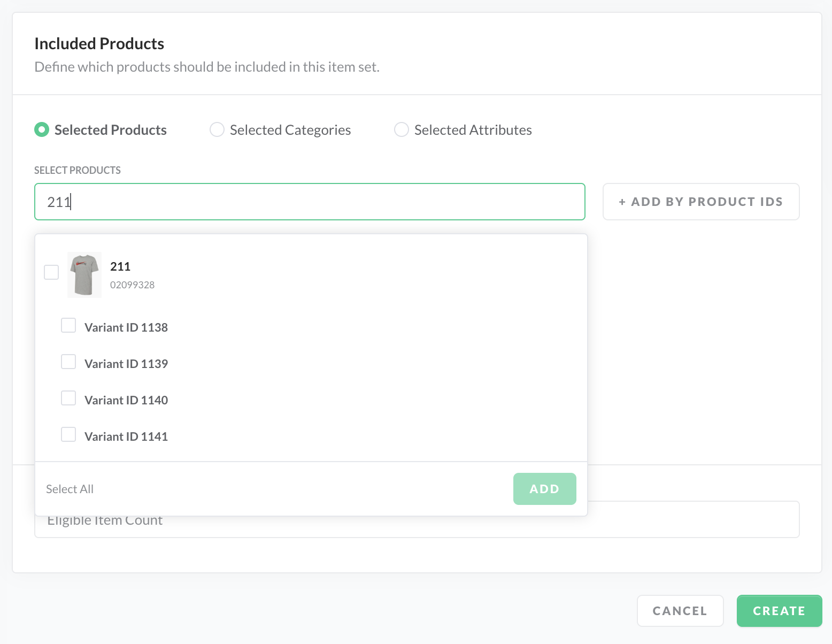The height and width of the screenshot is (644, 832).
Task: Click Select All in dropdown footer
Action: point(70,489)
